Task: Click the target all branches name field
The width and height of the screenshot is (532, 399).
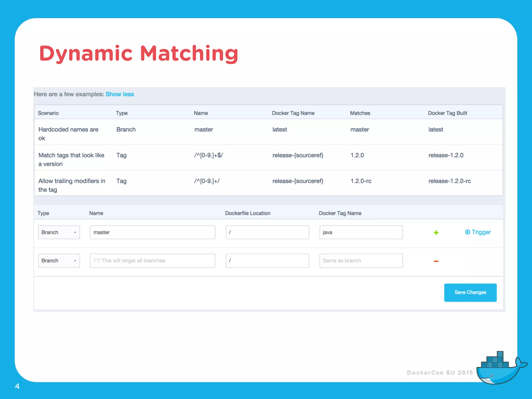Action: (152, 261)
